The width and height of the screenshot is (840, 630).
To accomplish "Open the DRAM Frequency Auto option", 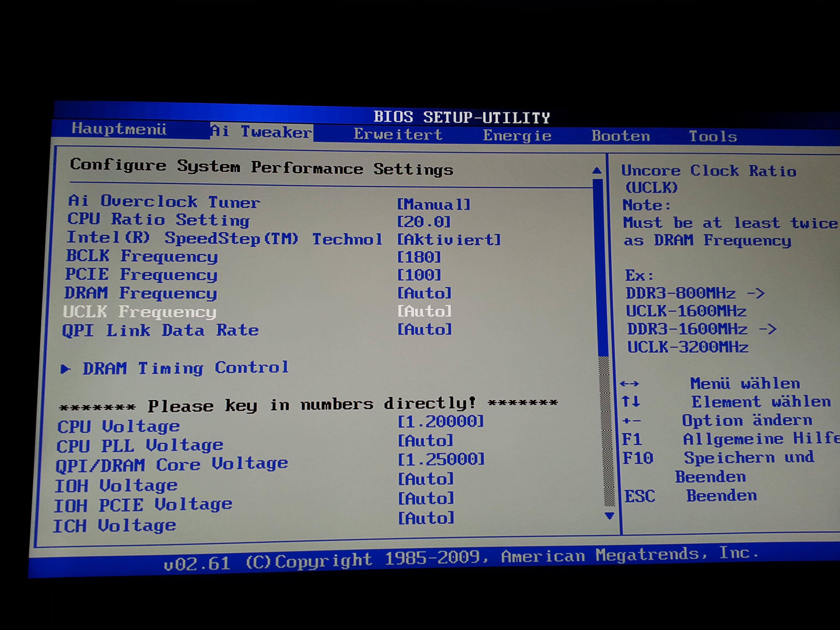I will tap(424, 293).
